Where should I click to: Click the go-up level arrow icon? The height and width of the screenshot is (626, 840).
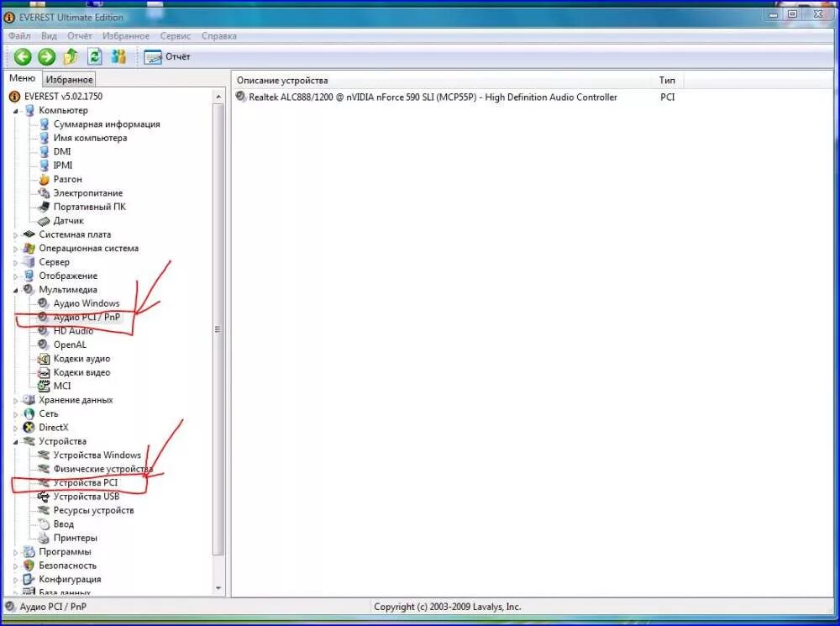(x=71, y=56)
